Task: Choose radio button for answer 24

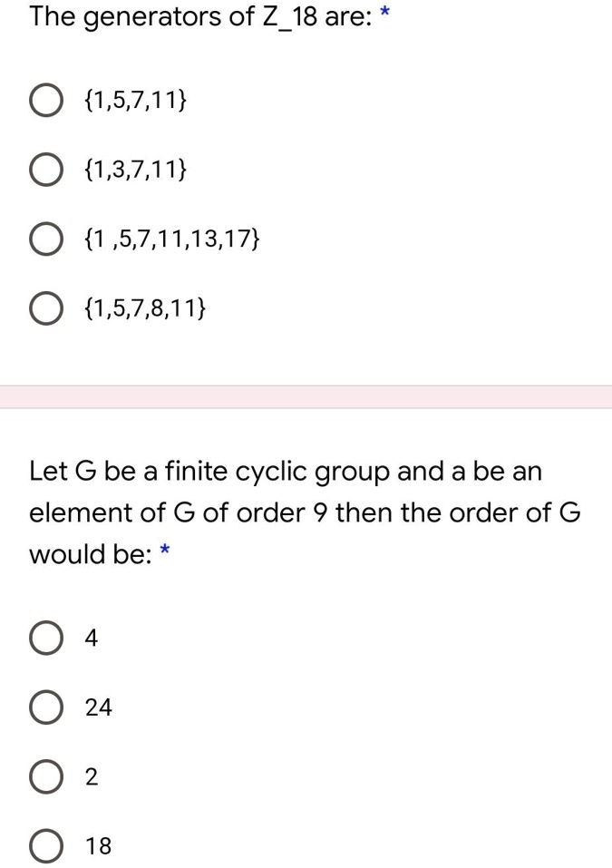Action: [46, 707]
